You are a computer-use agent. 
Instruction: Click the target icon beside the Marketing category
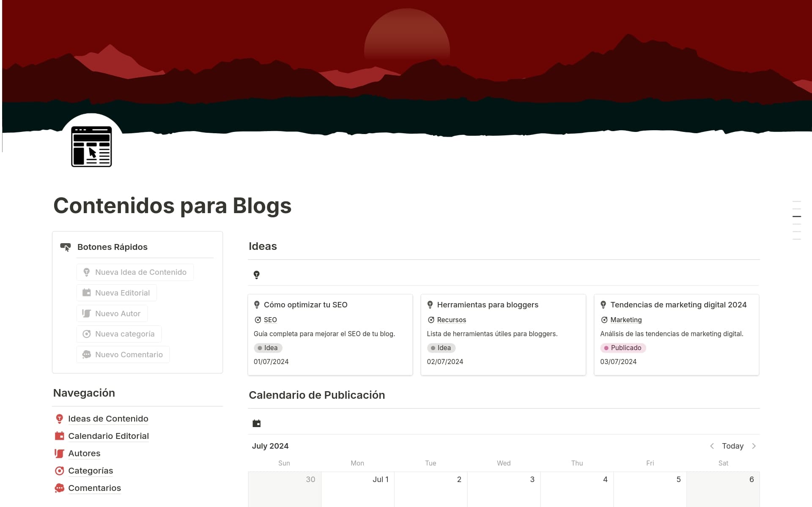click(604, 320)
